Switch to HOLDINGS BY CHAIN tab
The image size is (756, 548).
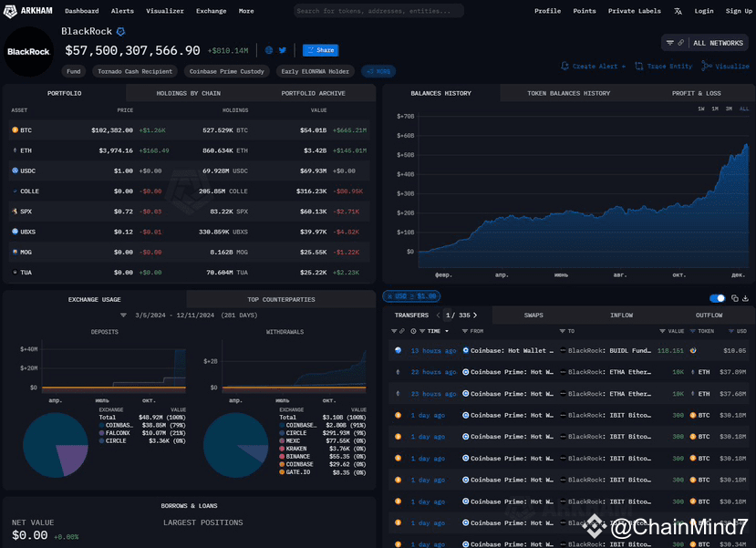click(x=188, y=94)
